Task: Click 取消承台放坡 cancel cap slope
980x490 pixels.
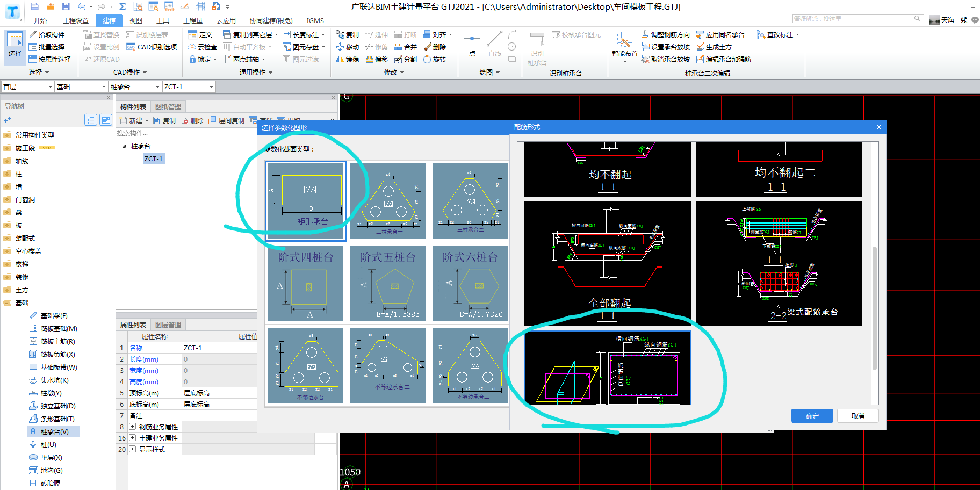Action: point(665,59)
